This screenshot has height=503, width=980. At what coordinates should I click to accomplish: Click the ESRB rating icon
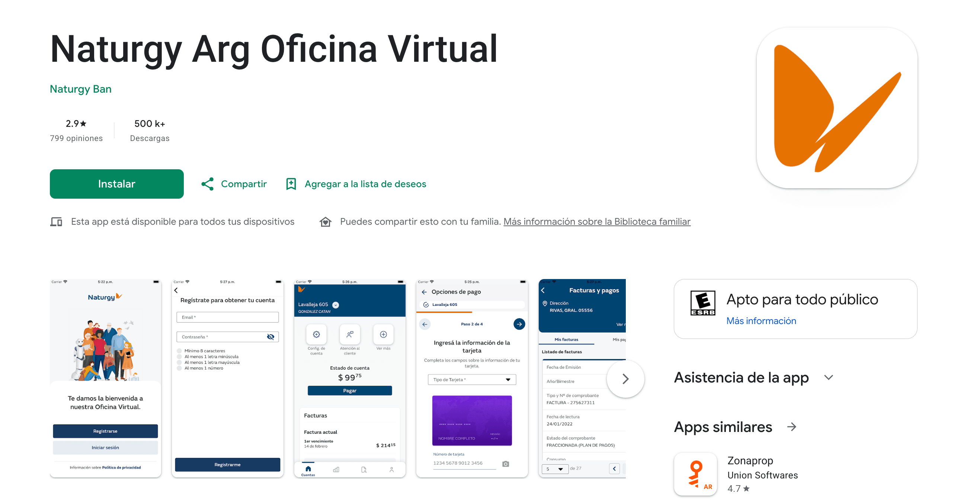click(x=703, y=303)
